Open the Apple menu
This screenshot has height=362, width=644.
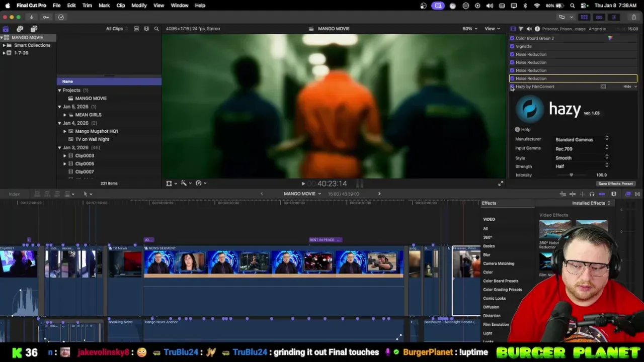(x=8, y=6)
